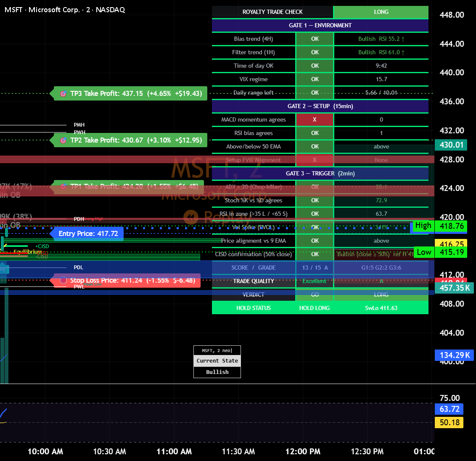Click the blue 134.29 K axis label

[x=455, y=355]
